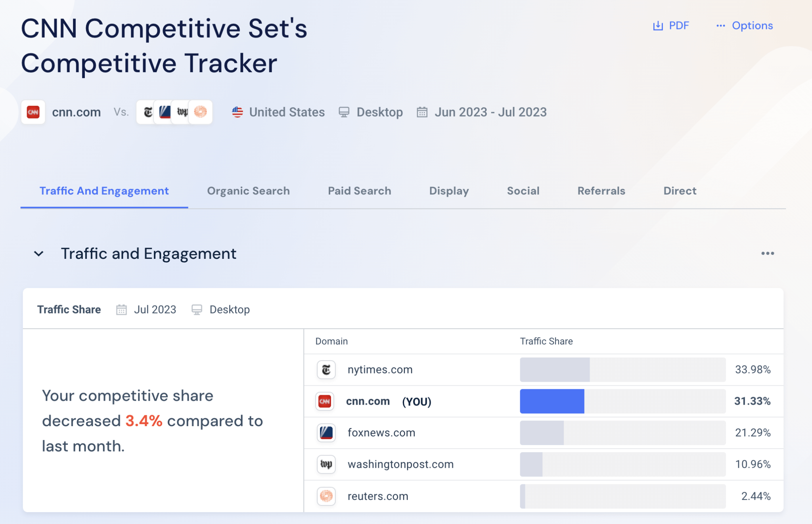The height and width of the screenshot is (524, 812).
Task: Select the Referrals tab
Action: (x=601, y=191)
